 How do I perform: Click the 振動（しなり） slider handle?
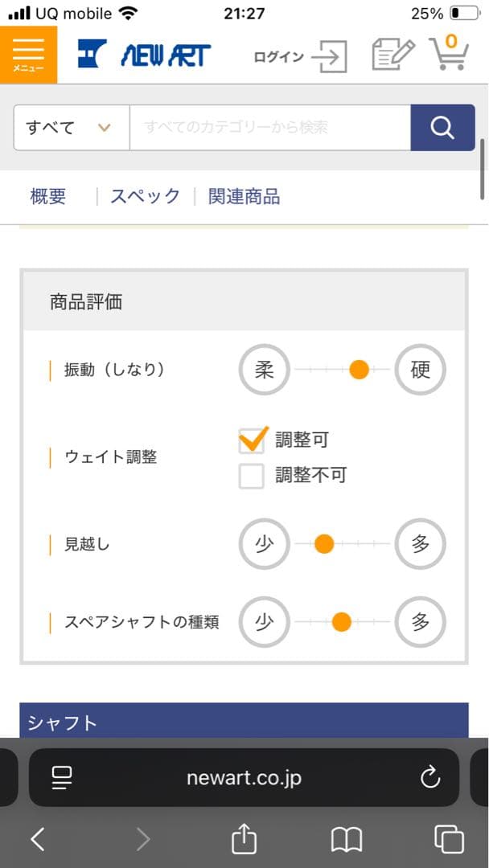[x=359, y=370]
